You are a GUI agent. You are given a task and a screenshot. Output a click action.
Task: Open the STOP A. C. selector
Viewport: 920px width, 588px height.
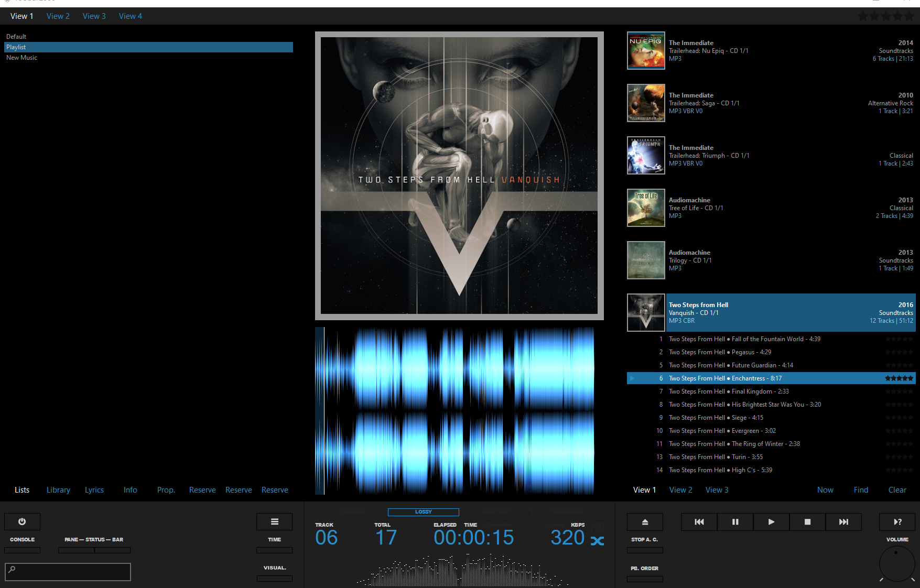(x=645, y=550)
